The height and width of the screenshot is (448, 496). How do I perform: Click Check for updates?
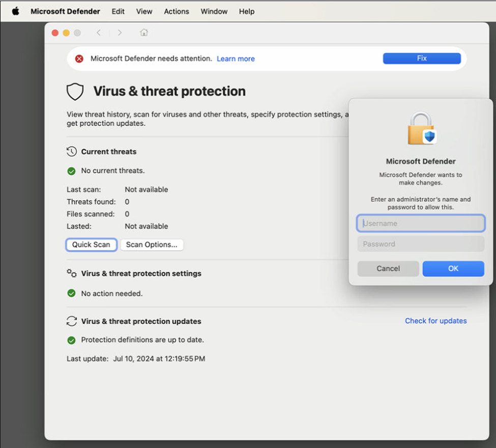click(435, 321)
